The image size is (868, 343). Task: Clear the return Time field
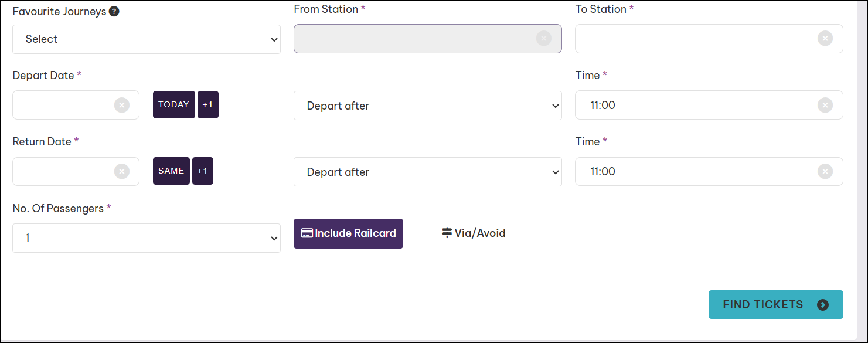coord(825,171)
